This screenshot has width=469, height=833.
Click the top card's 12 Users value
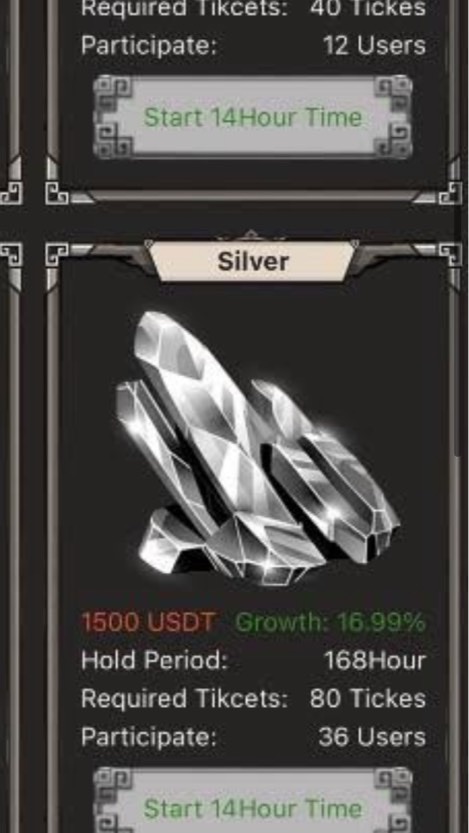click(374, 46)
